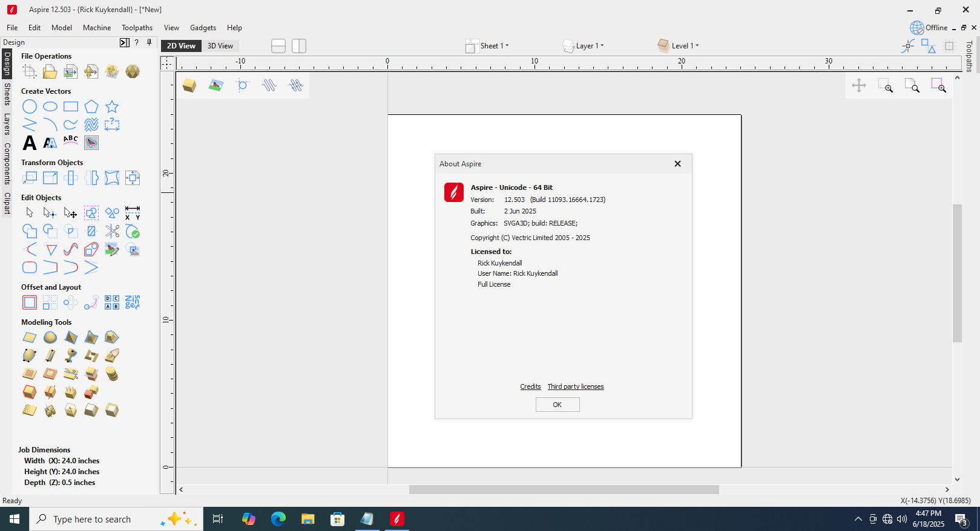
Task: Click OK in About Aspire dialog
Action: pyautogui.click(x=557, y=405)
